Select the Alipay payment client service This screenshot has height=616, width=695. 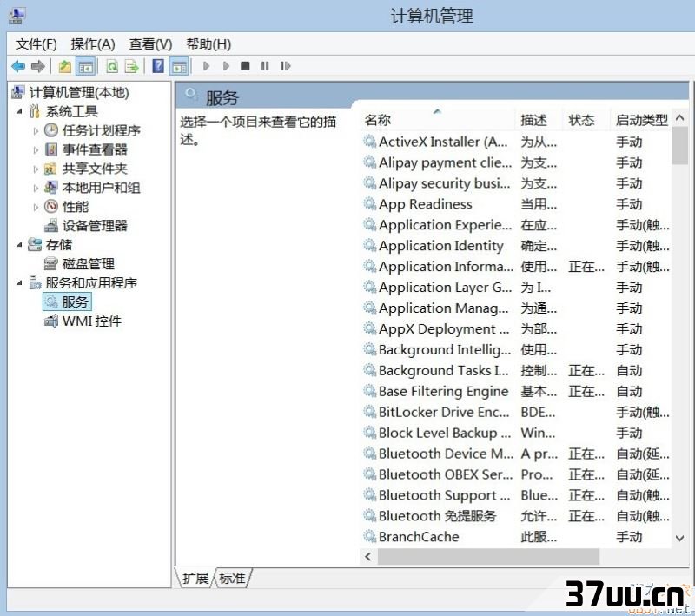[x=516, y=162]
